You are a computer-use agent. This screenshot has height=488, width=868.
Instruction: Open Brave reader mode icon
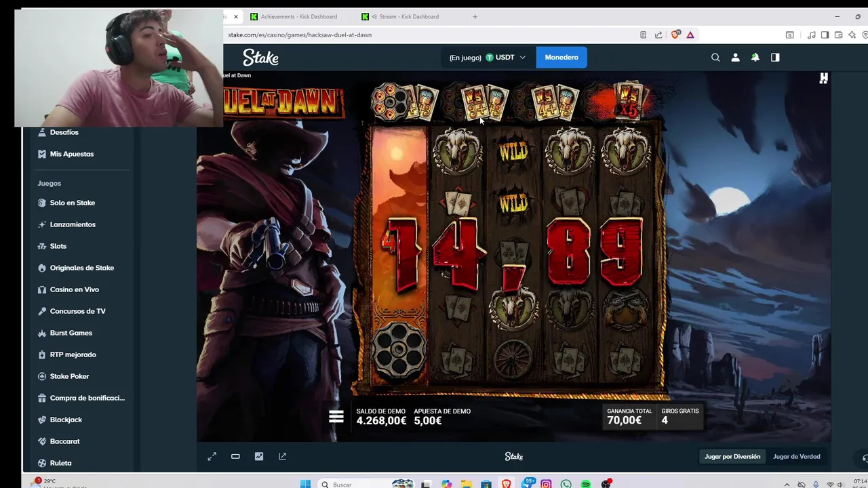pyautogui.click(x=643, y=35)
